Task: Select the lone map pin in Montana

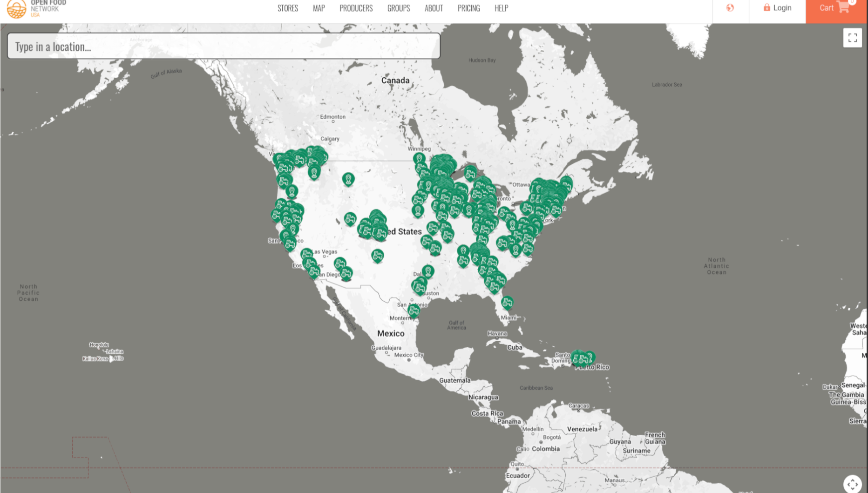Action: [348, 179]
